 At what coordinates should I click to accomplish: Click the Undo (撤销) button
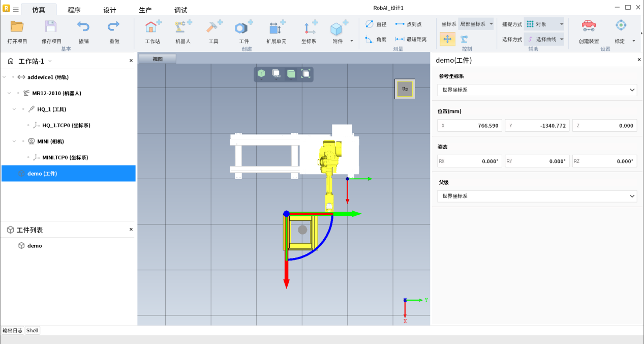[x=83, y=27]
